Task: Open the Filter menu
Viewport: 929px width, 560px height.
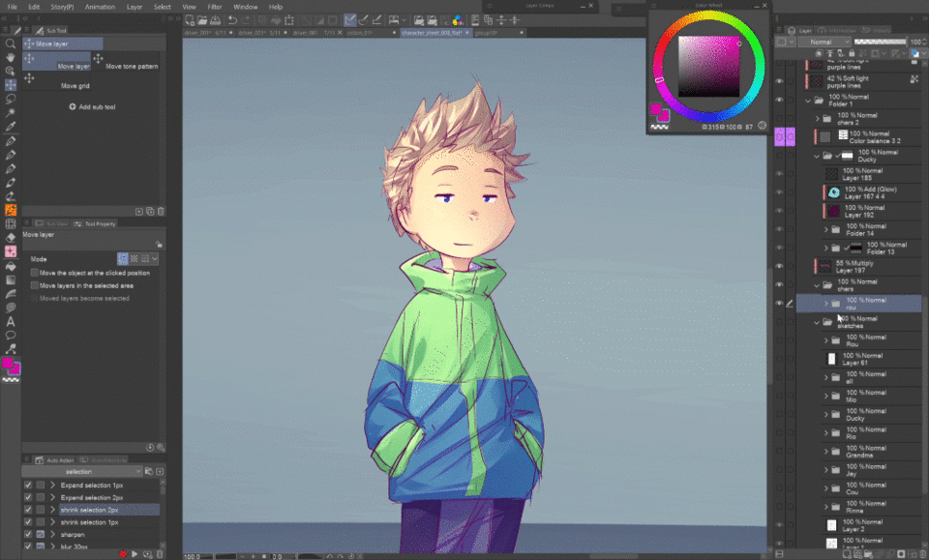Action: click(x=215, y=7)
